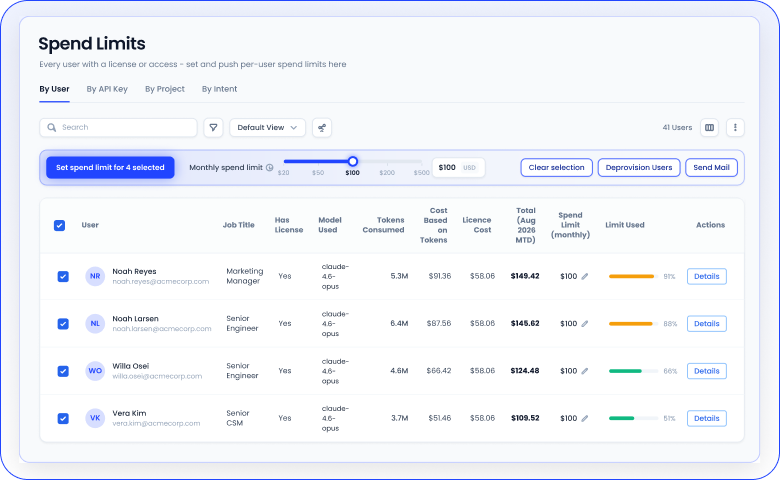
Task: Click the 6.4M tokens value
Action: 399,323
